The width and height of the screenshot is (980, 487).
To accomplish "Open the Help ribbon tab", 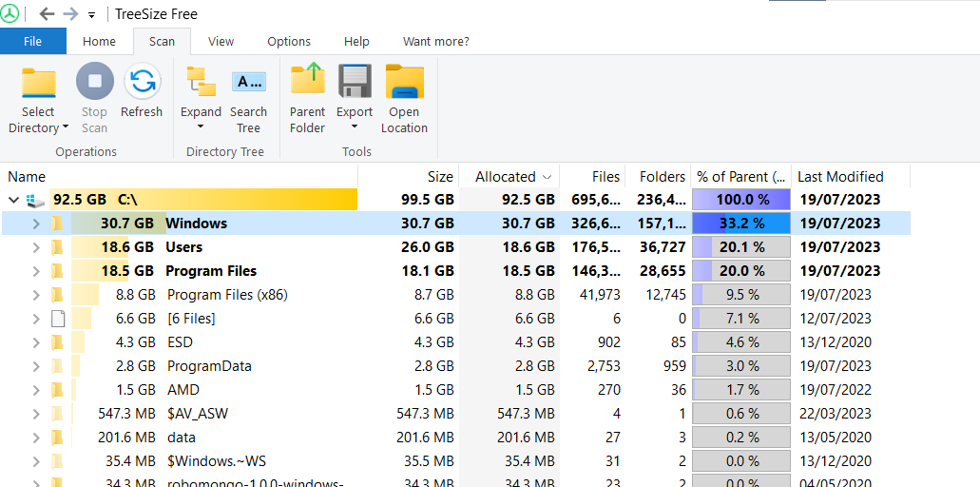I will [x=356, y=41].
